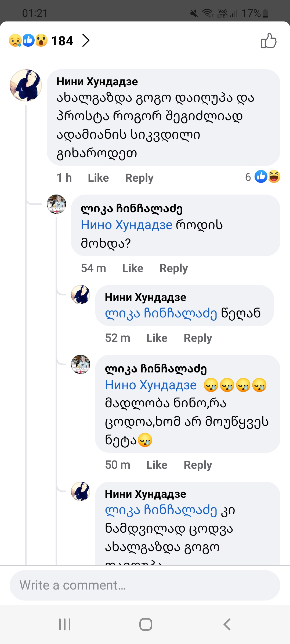The height and width of the screenshot is (644, 290).
Task: Tap the home button in navigation bar
Action: [x=145, y=624]
